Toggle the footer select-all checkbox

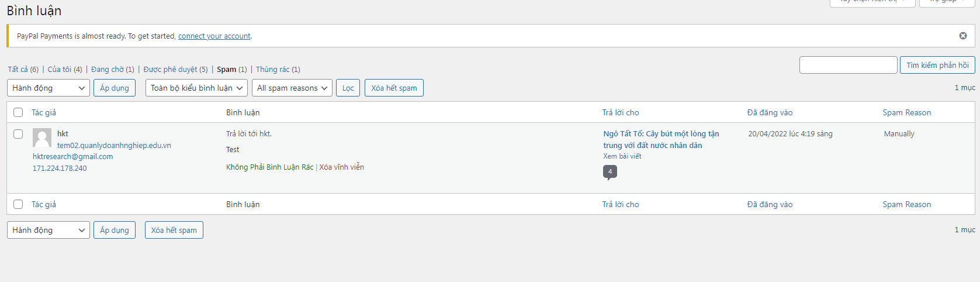pos(18,204)
